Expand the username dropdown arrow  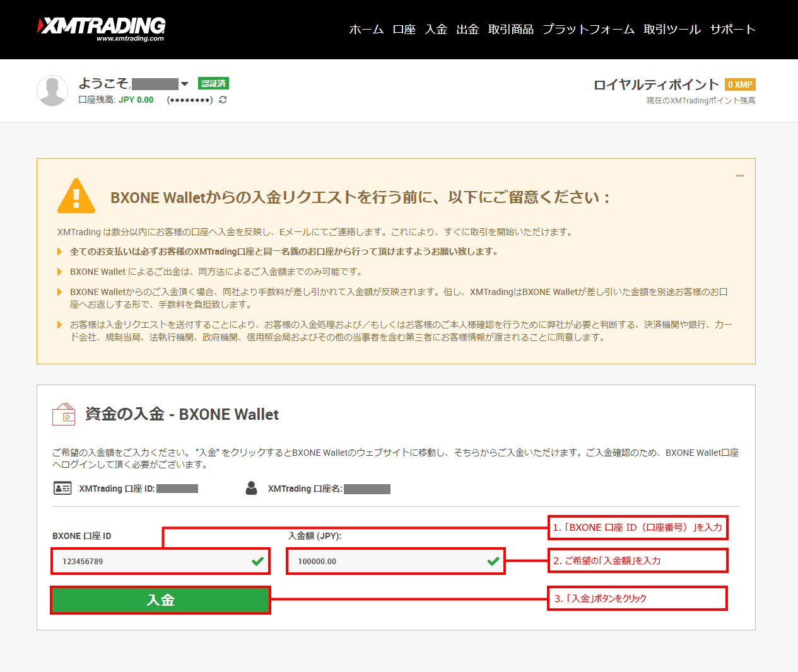(x=184, y=84)
